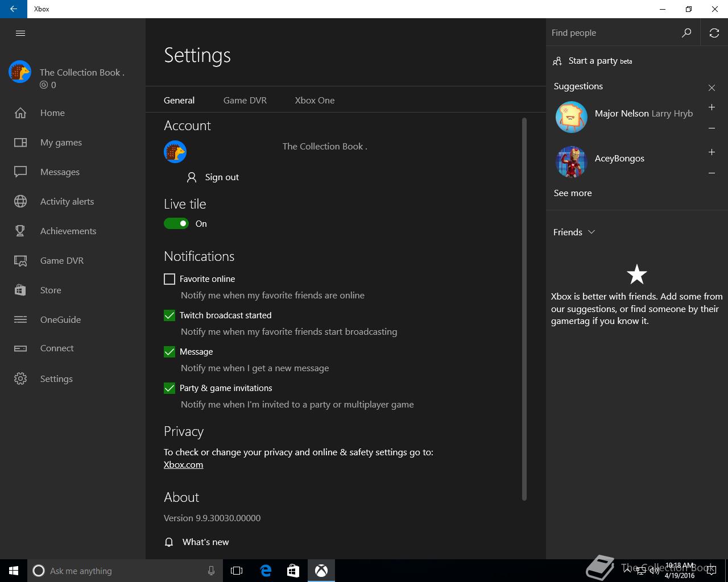Open the hamburger menu
728x582 pixels.
(x=20, y=33)
